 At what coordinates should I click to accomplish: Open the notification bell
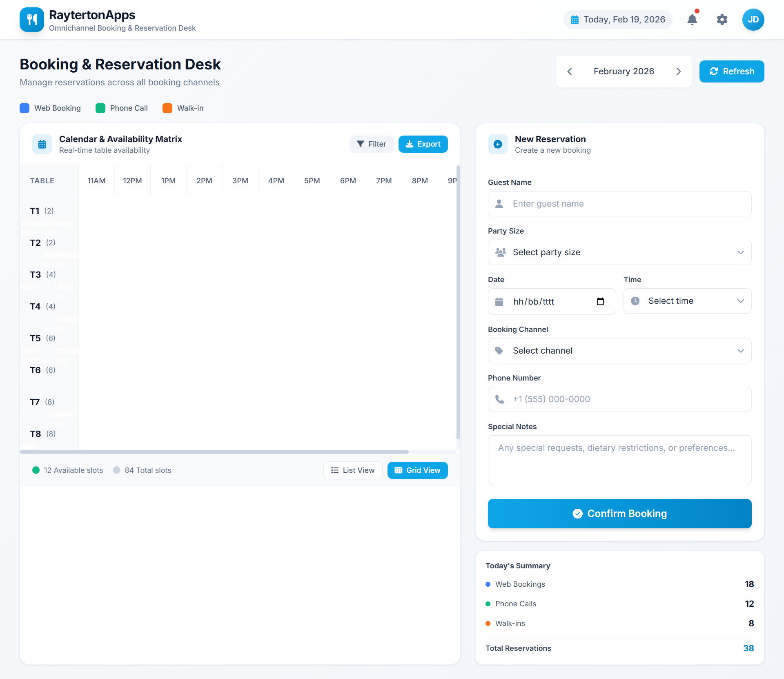[x=692, y=20]
